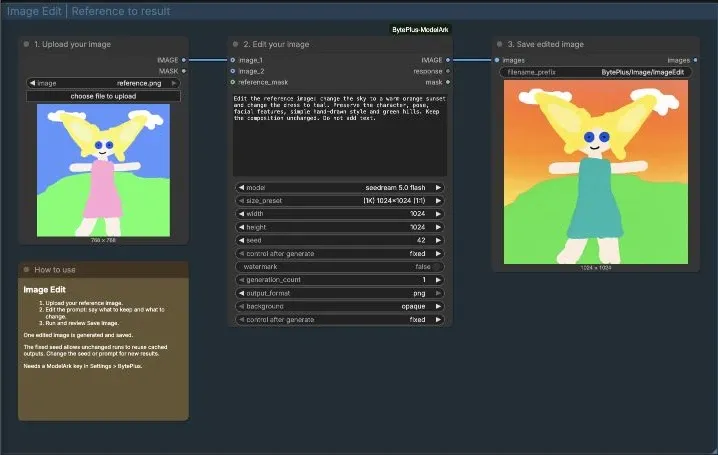Image resolution: width=718 pixels, height=455 pixels.
Task: Increase height using its right arrow
Action: [438, 227]
